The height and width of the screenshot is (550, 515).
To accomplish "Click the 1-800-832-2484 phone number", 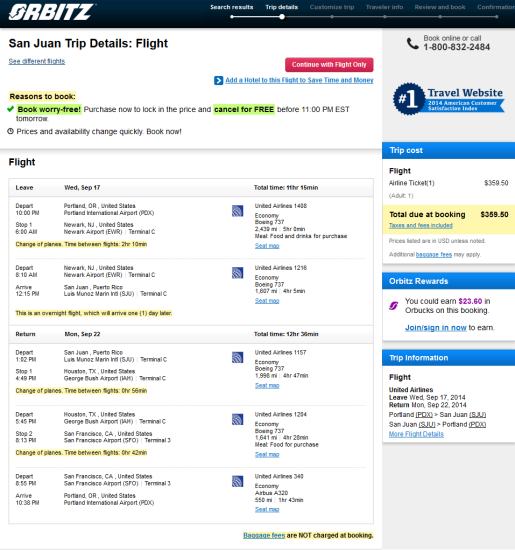I will 456,47.
